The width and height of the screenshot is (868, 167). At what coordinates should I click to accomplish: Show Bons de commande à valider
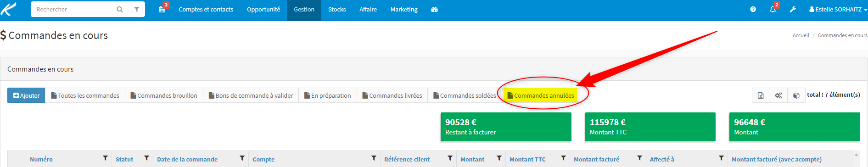click(251, 95)
